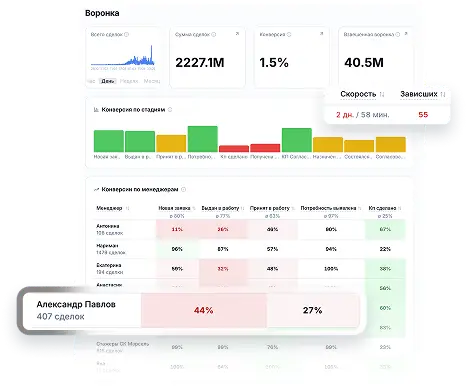Screen dimensions: 468x389
Task: Select the Согласова... last yellow bar
Action: (x=391, y=144)
